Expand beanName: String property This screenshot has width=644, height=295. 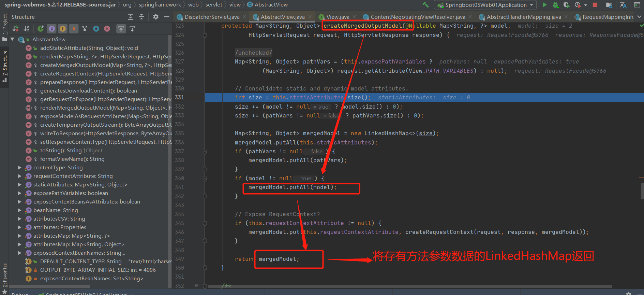pos(20,210)
